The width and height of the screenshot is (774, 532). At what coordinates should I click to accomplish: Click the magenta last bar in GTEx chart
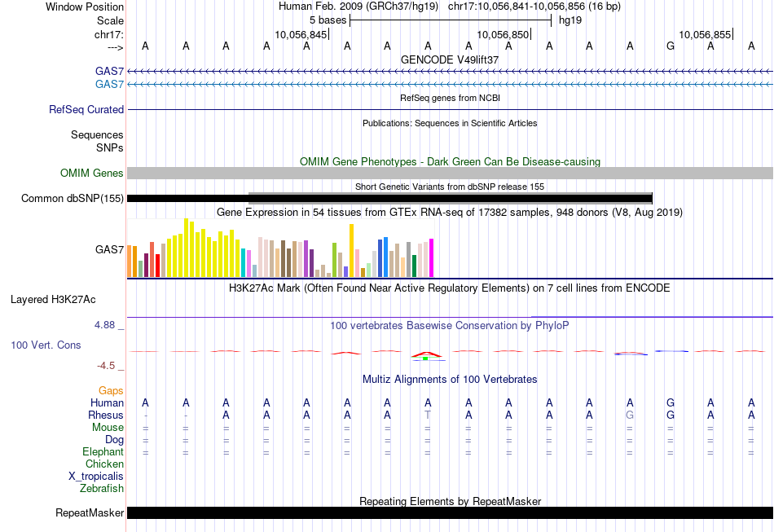pos(431,258)
